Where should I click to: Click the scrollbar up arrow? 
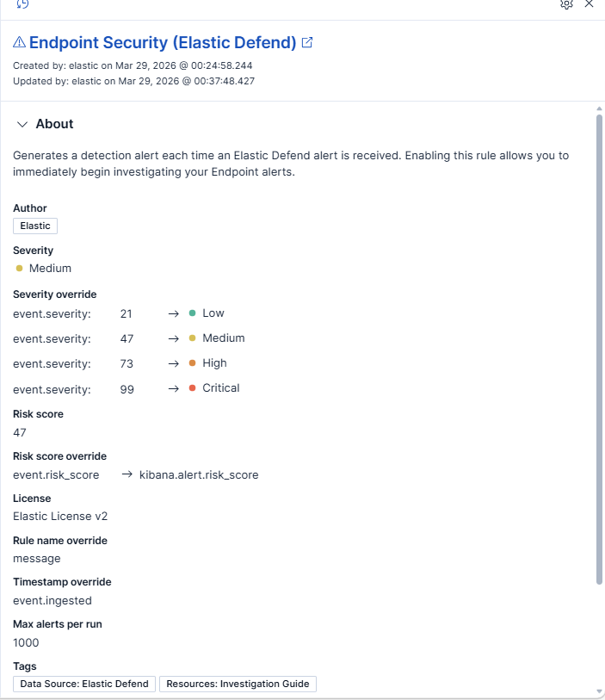point(599,109)
